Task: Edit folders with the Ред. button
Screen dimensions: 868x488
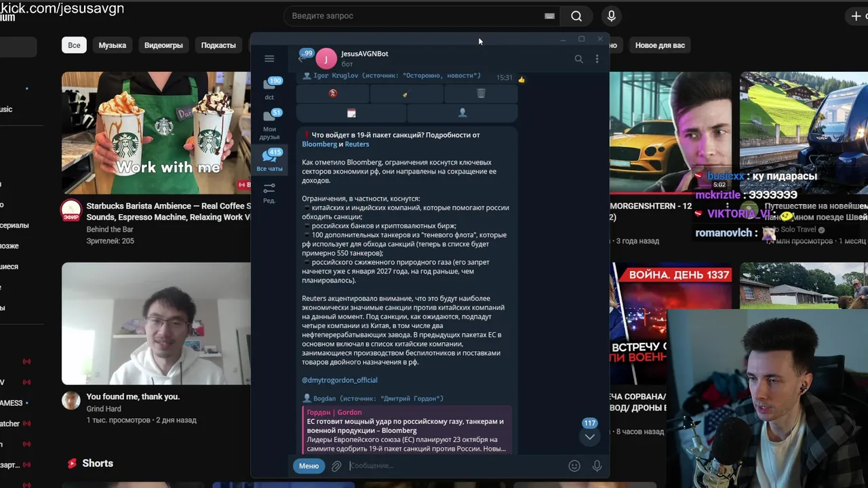Action: (x=269, y=192)
